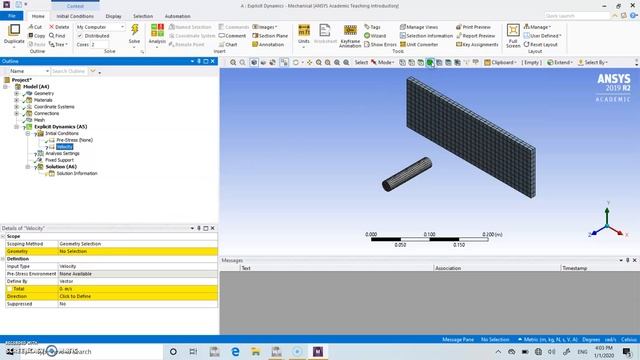Screen dimensions: 640x360
Task: Switch to the Display ribbon tab
Action: pyautogui.click(x=113, y=16)
